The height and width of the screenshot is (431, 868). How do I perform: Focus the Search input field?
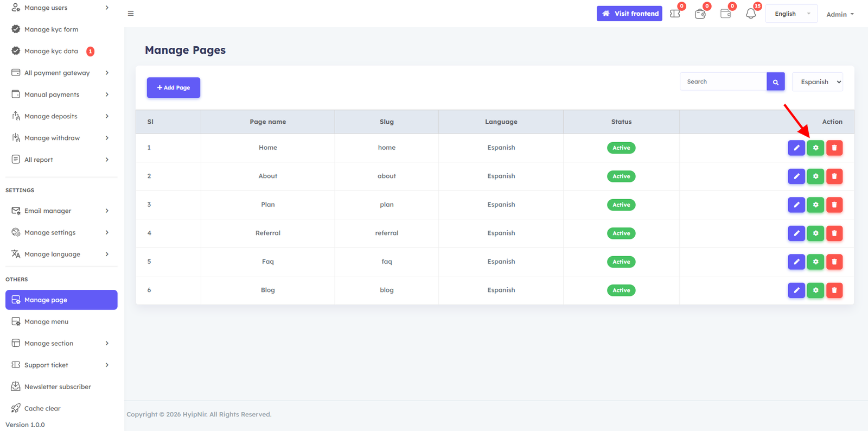click(x=723, y=82)
